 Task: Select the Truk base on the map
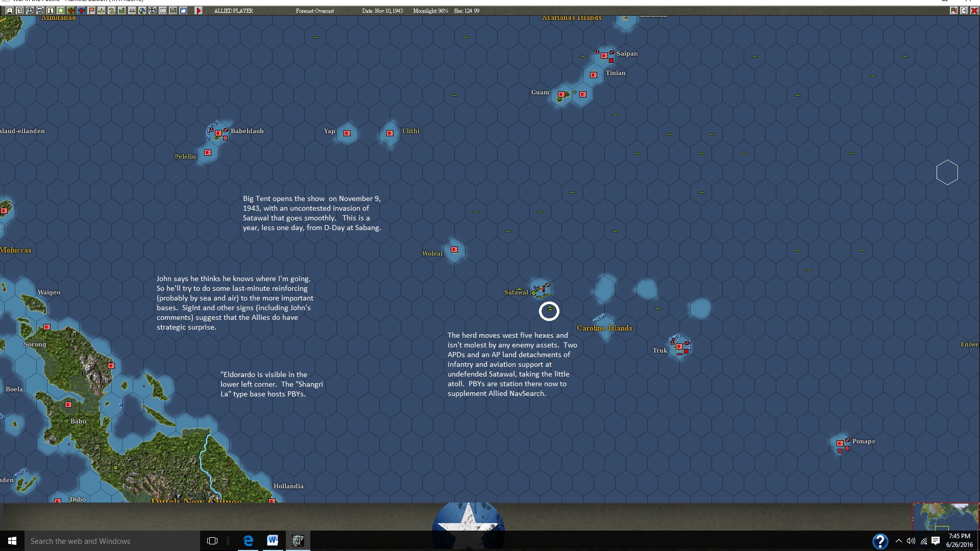pos(679,347)
